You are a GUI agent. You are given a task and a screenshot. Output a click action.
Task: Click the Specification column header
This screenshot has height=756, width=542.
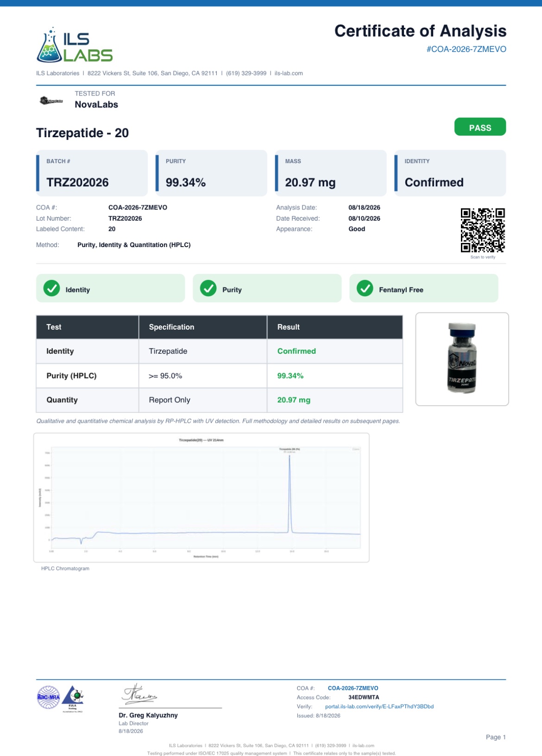[x=203, y=327]
